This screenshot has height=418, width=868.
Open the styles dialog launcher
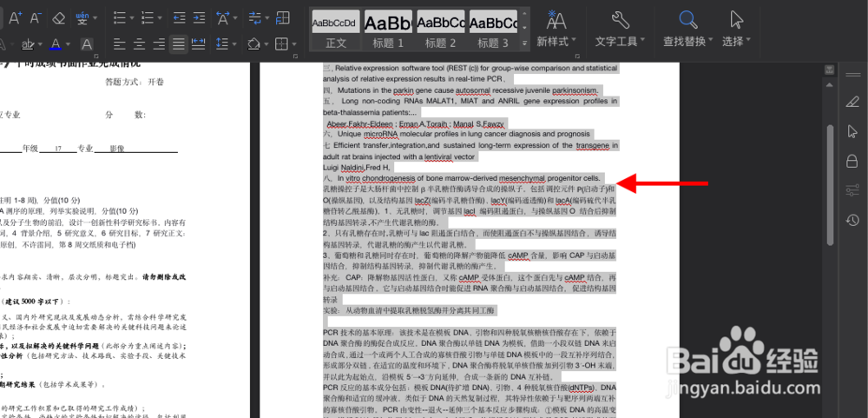tap(578, 56)
